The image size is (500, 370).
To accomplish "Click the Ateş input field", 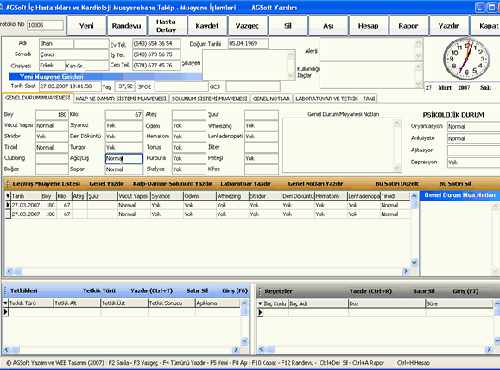I will tap(189, 115).
